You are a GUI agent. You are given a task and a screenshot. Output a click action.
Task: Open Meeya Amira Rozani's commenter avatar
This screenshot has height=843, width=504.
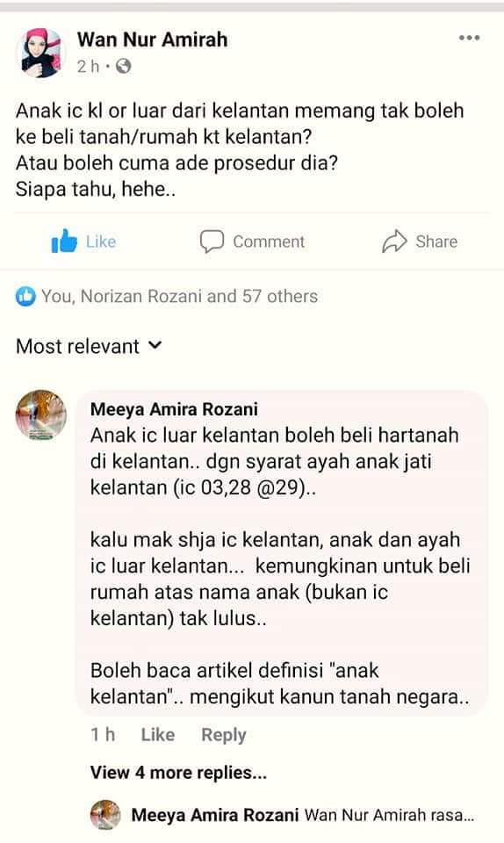[41, 415]
